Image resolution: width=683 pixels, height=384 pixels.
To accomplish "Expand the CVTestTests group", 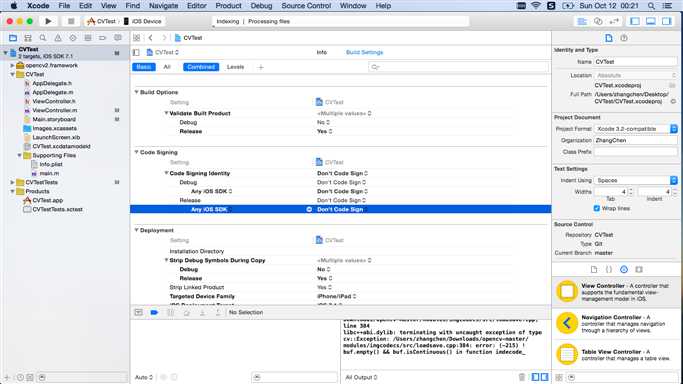I will point(13,182).
